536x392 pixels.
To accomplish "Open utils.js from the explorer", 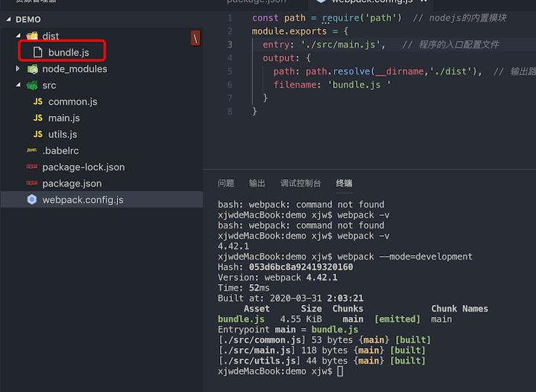I will pyautogui.click(x=62, y=135).
